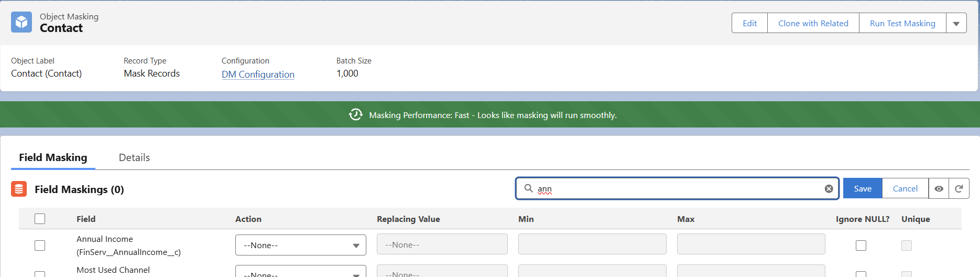This screenshot has width=980, height=277.
Task: Clear the search field with X icon
Action: 829,189
